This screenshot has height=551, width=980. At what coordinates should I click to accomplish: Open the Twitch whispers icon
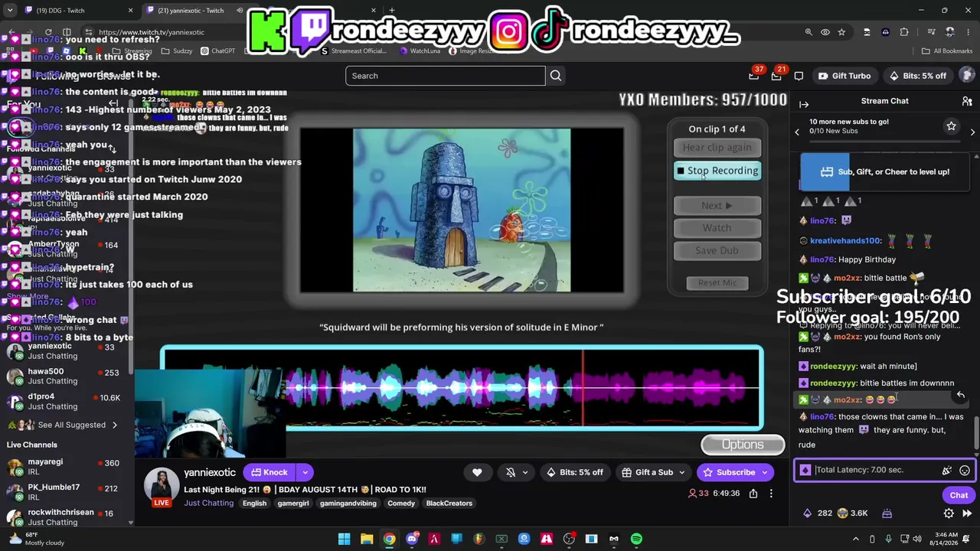[799, 76]
